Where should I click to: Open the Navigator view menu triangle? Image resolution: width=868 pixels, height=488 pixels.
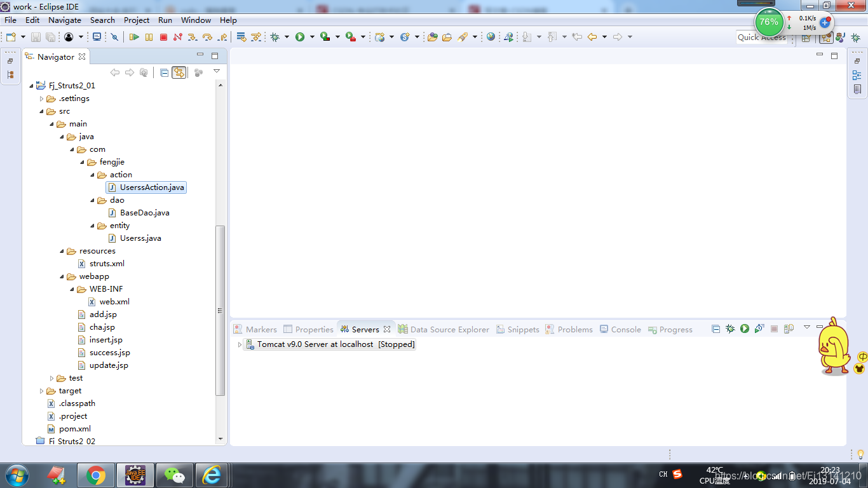pos(217,71)
